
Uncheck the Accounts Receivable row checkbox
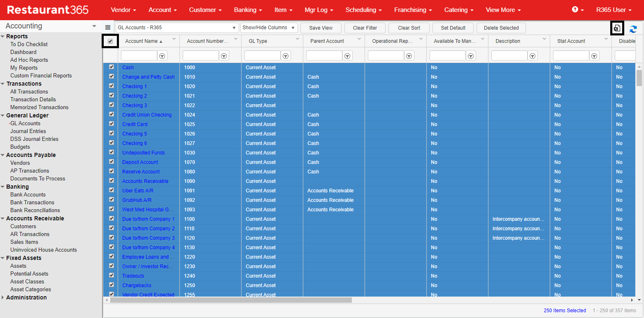112,180
